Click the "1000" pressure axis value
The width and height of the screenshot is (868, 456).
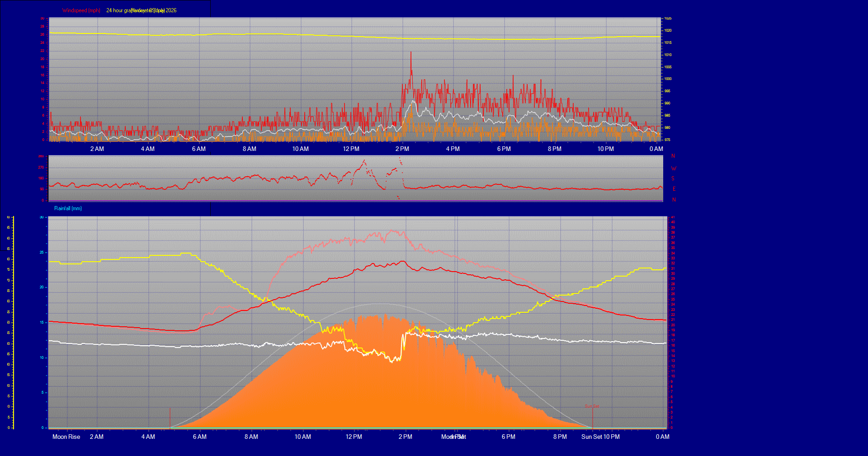tap(668, 79)
